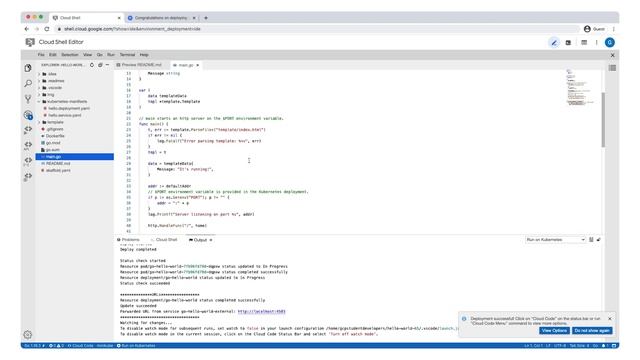
Task: Open the Cloud Code icon with badge
Action: pyautogui.click(x=28, y=115)
